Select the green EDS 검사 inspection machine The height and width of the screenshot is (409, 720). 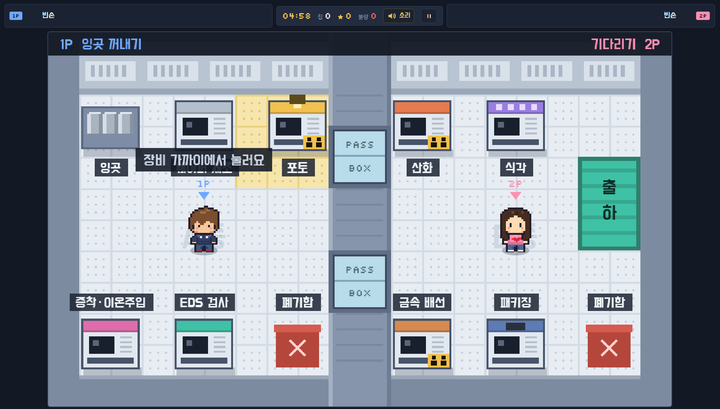point(204,344)
